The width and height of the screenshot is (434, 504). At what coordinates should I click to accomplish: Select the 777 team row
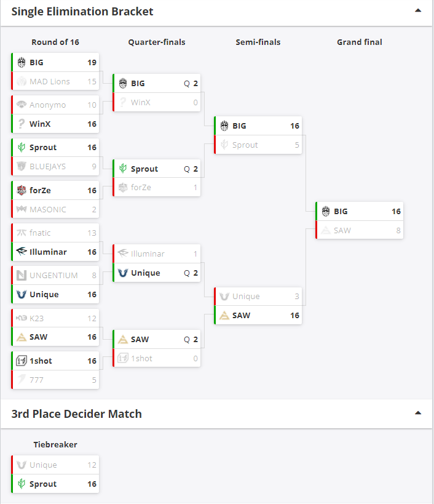(55, 380)
